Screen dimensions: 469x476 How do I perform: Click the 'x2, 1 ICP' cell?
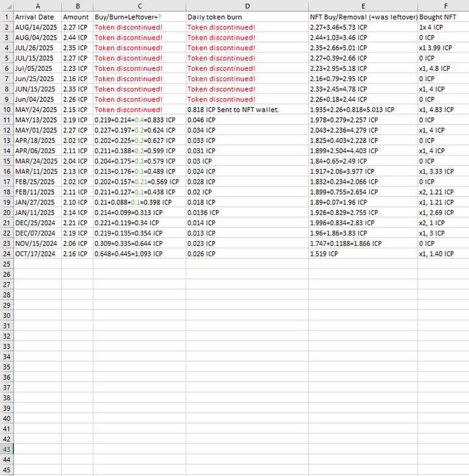point(443,223)
